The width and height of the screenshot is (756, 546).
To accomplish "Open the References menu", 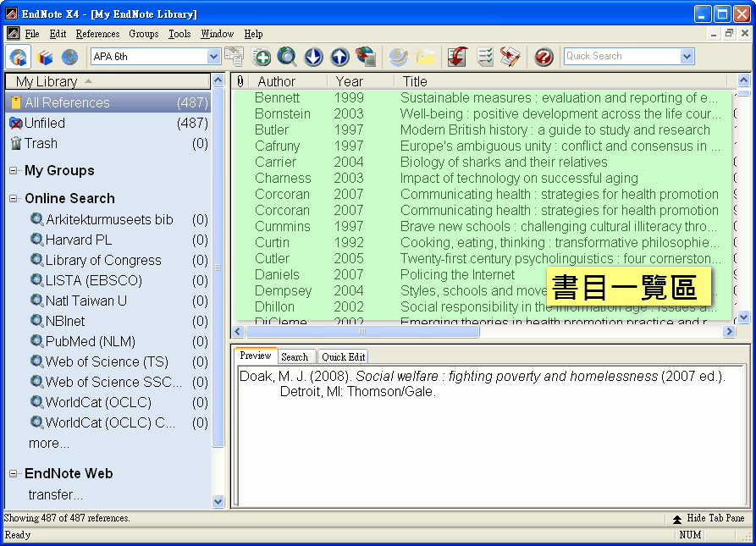I will 97,34.
